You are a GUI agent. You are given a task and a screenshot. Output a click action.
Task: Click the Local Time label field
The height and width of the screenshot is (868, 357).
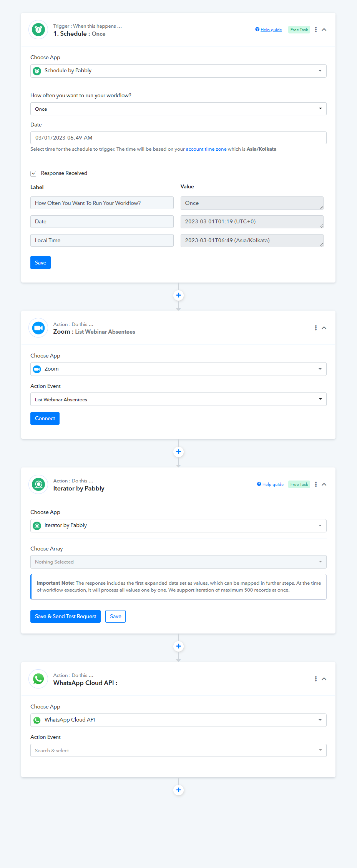[x=102, y=240]
